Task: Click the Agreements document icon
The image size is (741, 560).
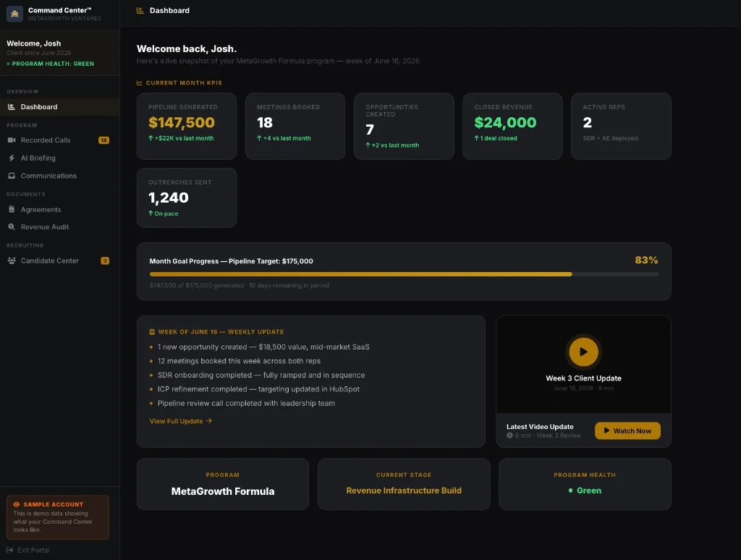Action: click(12, 209)
